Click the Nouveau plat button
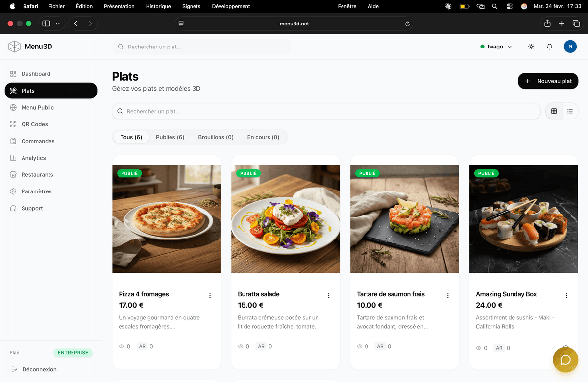 pyautogui.click(x=548, y=81)
